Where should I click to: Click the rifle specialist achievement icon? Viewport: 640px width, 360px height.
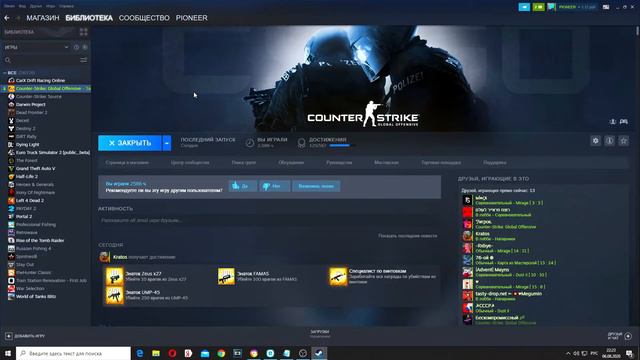point(338,276)
